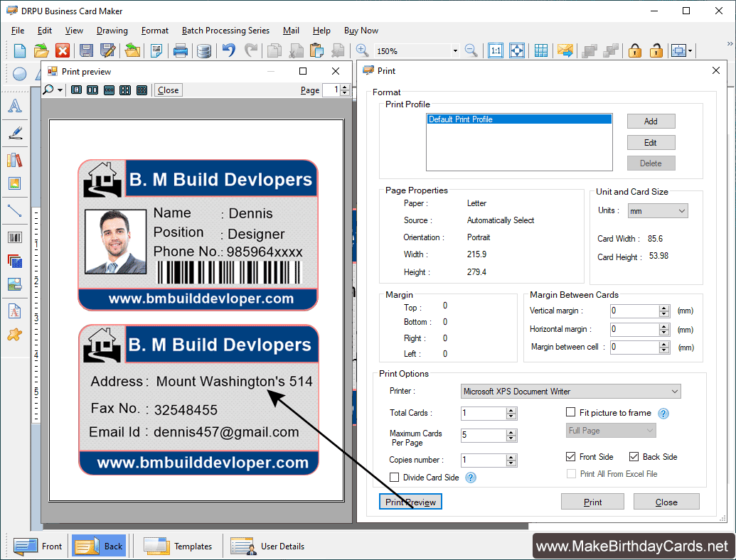Click the send mail envelope icon

click(565, 50)
